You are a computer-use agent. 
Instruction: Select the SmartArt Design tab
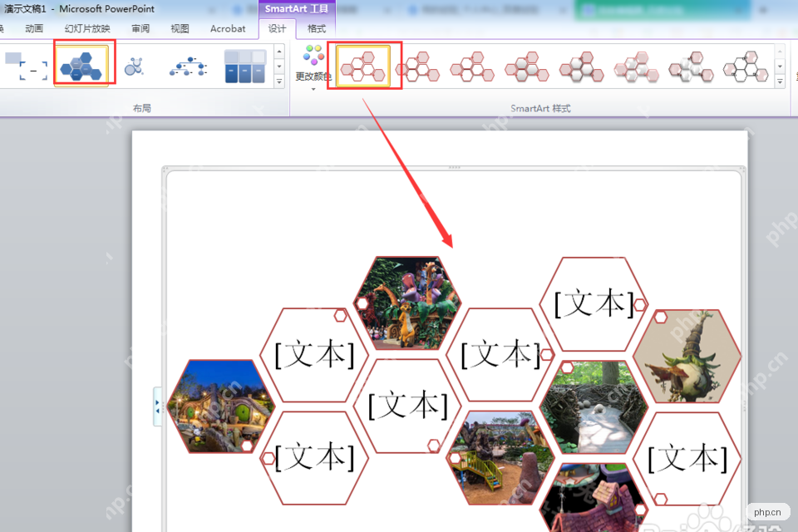point(278,28)
